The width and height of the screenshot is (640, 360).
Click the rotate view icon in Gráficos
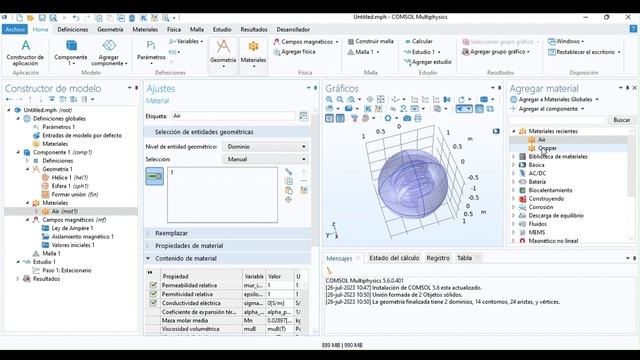pos(461,99)
